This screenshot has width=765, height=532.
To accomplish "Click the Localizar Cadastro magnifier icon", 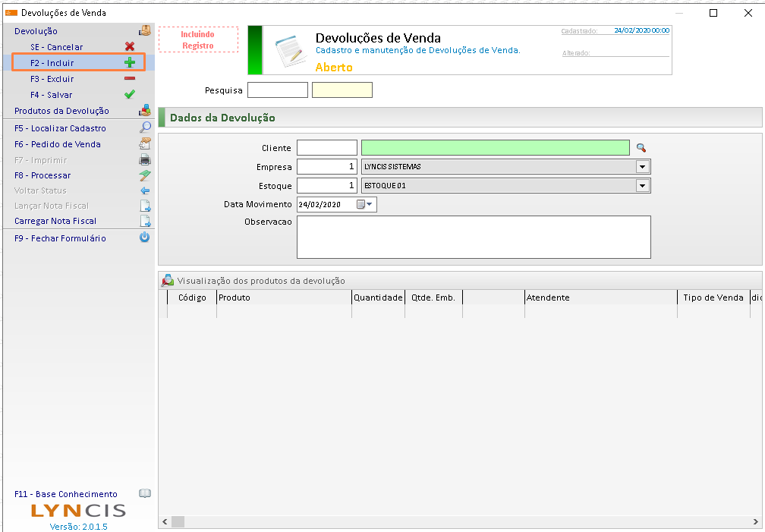I will tap(145, 128).
